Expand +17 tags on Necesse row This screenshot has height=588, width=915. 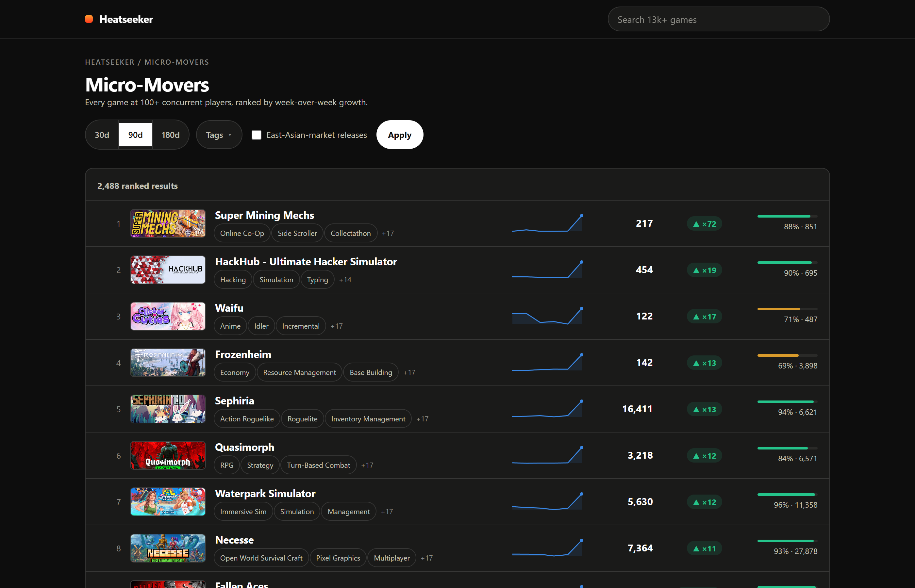click(x=426, y=558)
